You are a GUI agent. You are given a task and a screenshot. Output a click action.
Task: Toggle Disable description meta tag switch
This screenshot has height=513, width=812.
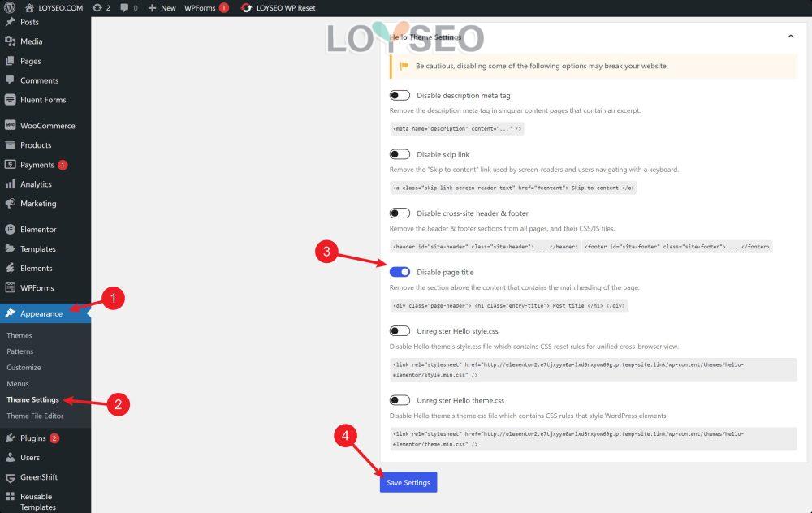(x=400, y=95)
